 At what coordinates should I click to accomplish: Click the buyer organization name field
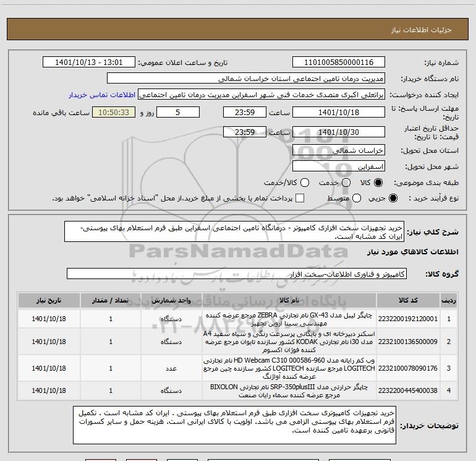coord(246,79)
